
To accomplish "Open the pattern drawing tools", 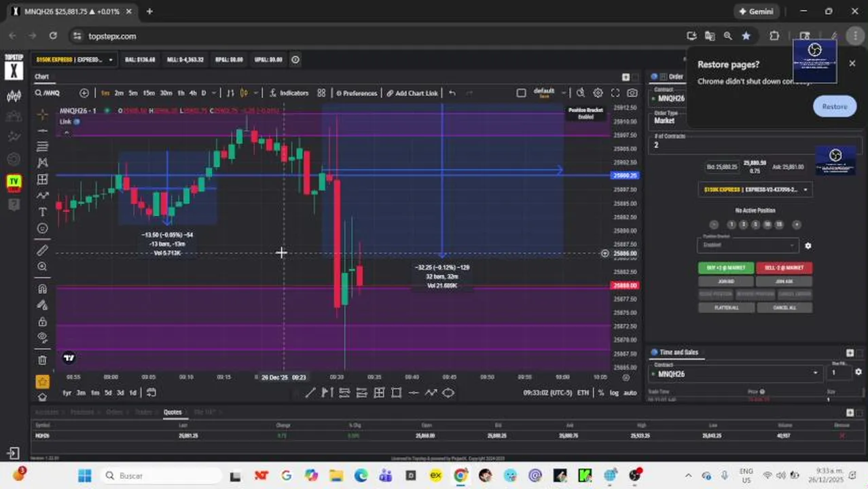I will coord(42,163).
